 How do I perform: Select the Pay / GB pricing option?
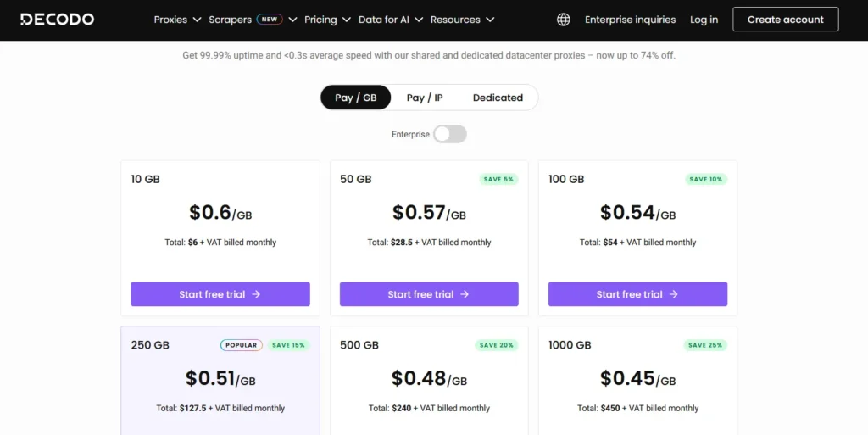click(x=355, y=98)
